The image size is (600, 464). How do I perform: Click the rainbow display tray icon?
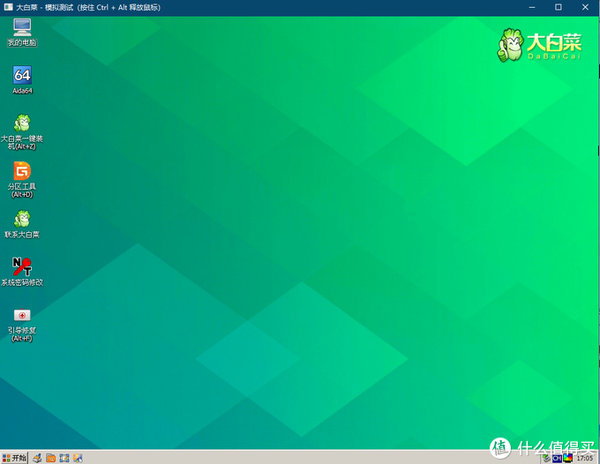pyautogui.click(x=568, y=458)
